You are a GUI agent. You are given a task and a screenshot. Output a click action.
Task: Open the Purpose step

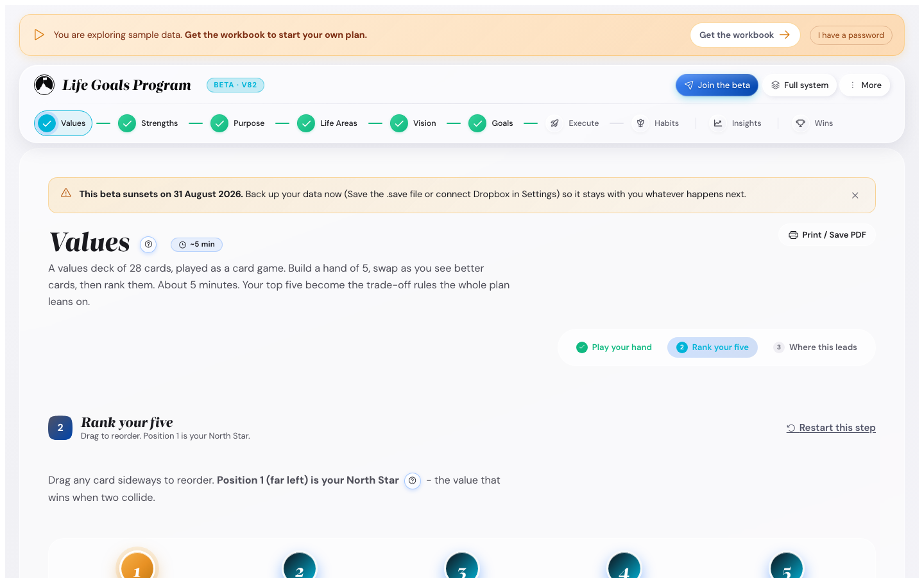pos(237,123)
